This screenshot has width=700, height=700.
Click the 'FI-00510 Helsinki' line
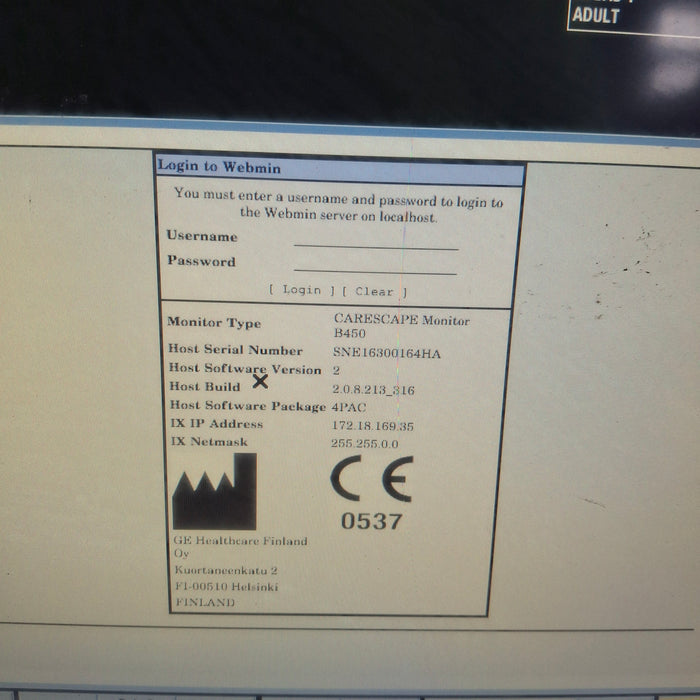(x=227, y=587)
